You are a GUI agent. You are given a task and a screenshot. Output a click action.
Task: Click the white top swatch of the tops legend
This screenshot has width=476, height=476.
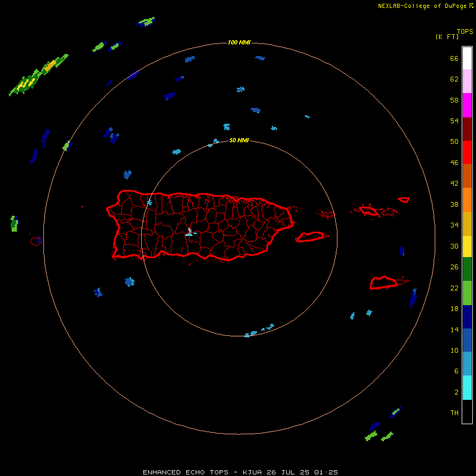tap(467, 58)
